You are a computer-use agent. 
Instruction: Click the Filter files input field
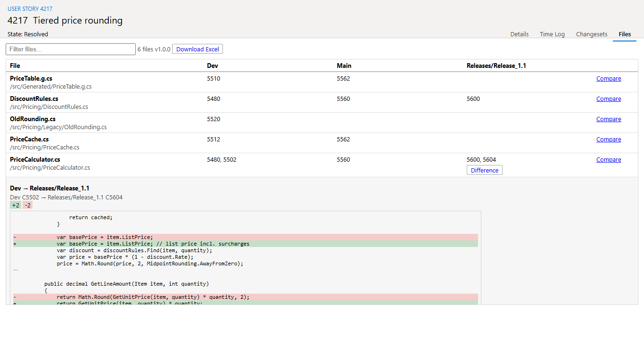[x=71, y=49]
